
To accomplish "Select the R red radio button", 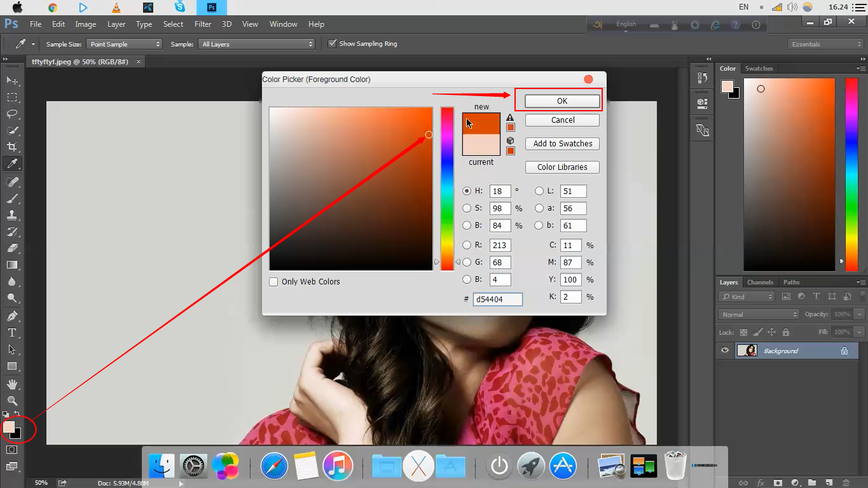I will tap(467, 245).
